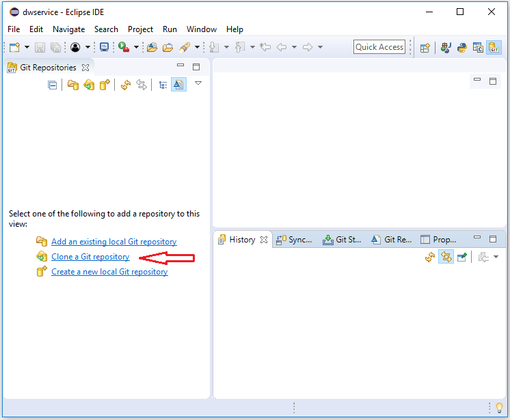Open the Previous Annotation dropdown arrow

click(252, 47)
